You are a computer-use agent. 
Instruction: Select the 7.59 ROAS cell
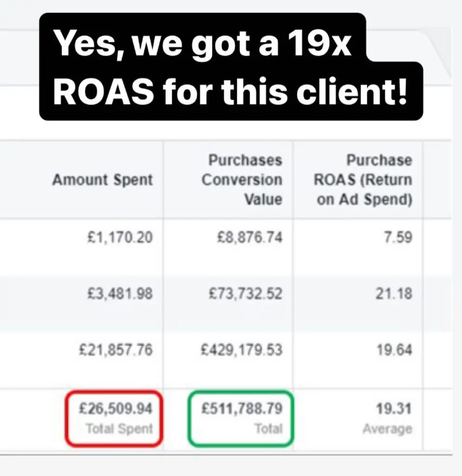click(x=398, y=237)
